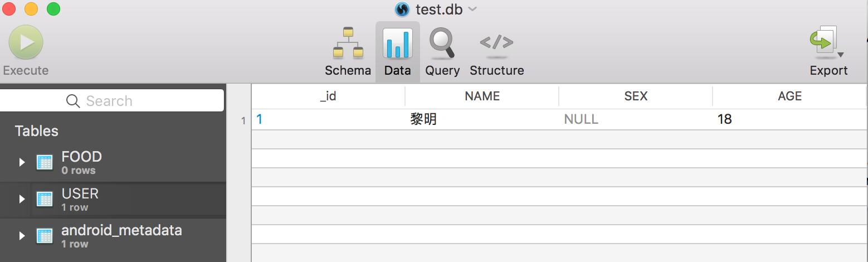Switch to the Data view icon
The width and height of the screenshot is (868, 262).
pos(397,43)
